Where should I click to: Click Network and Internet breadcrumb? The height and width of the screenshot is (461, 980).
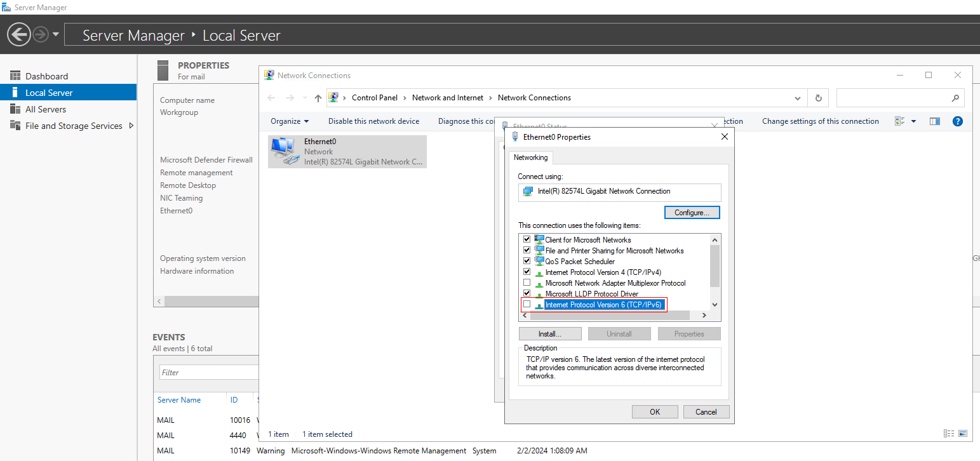click(448, 98)
